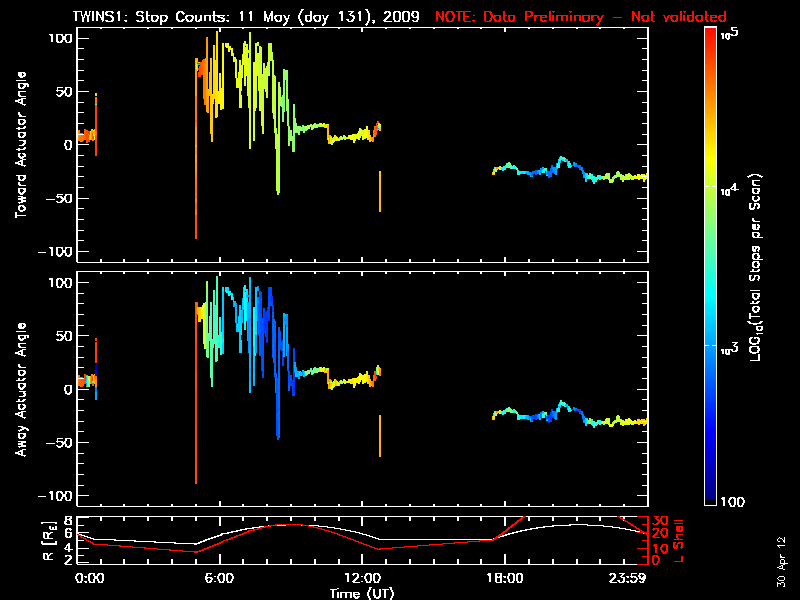Screen dimensions: 800x600
Task: Click the '23:59' time tick label
Action: click(628, 579)
